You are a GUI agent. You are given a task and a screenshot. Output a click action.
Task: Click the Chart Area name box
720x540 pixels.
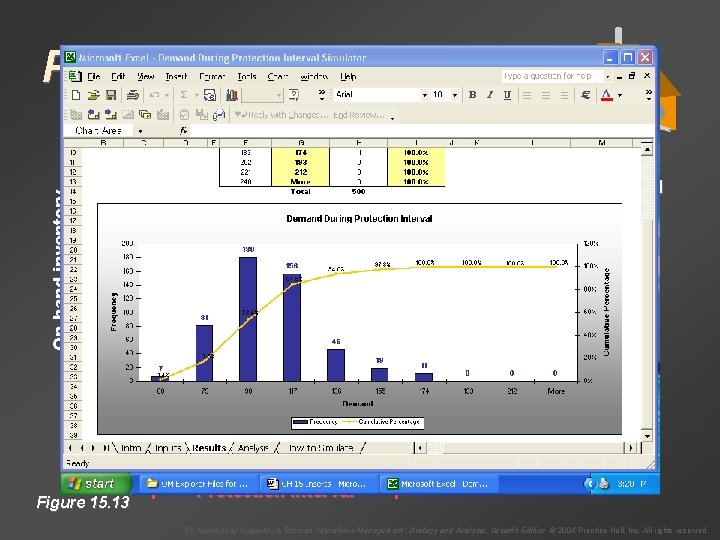tap(99, 131)
